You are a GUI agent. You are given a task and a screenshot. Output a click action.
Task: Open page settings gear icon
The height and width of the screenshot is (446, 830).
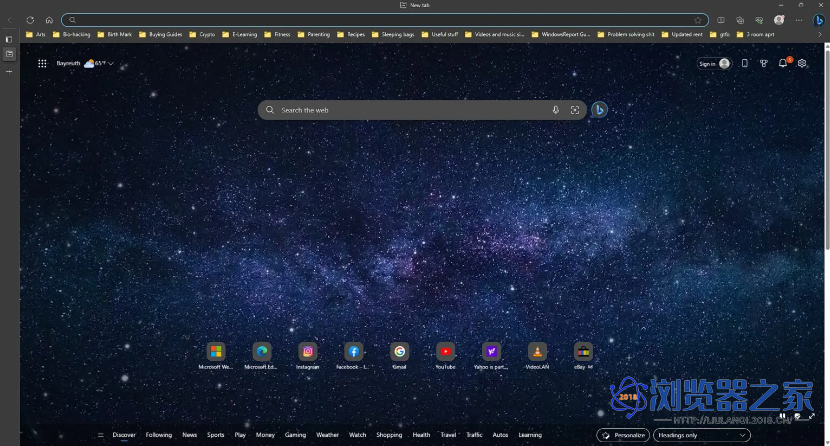pyautogui.click(x=802, y=63)
